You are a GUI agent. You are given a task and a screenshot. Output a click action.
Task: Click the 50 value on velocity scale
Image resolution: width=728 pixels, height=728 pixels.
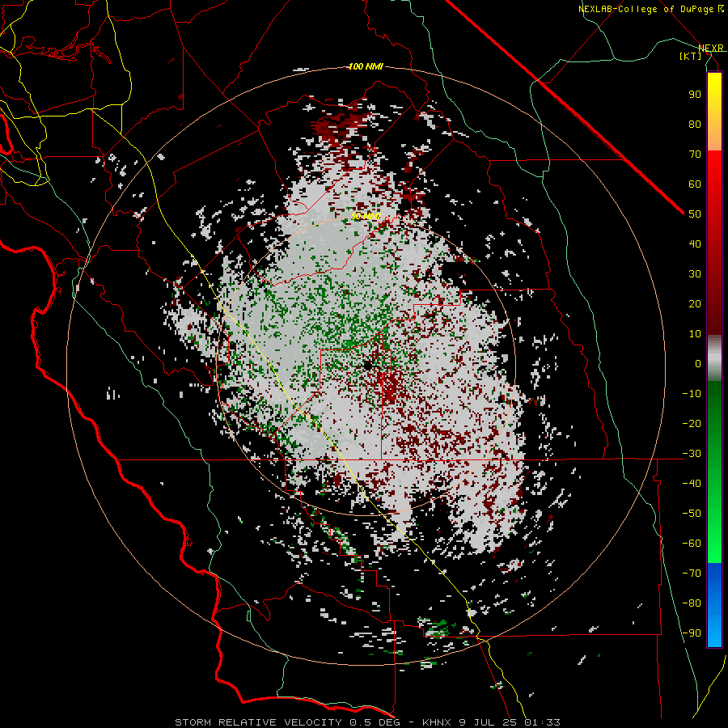coord(695,214)
